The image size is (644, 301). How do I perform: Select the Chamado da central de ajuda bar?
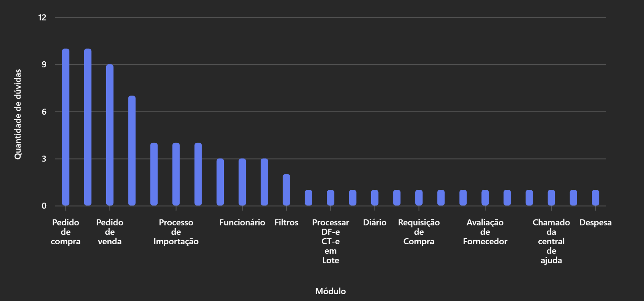coord(551,198)
